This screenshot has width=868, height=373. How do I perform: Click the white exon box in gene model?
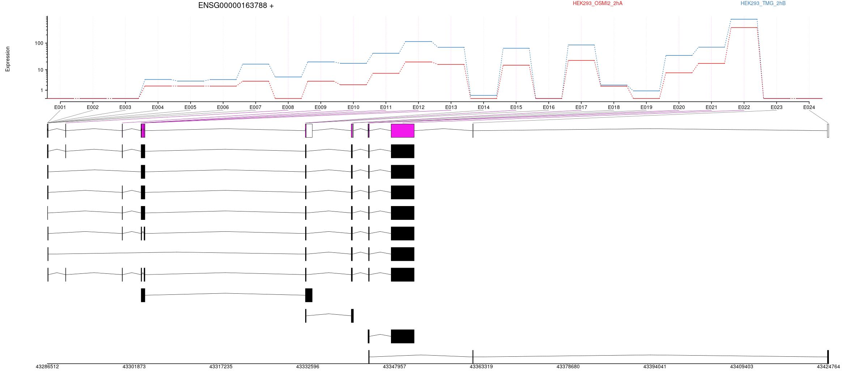pyautogui.click(x=309, y=131)
